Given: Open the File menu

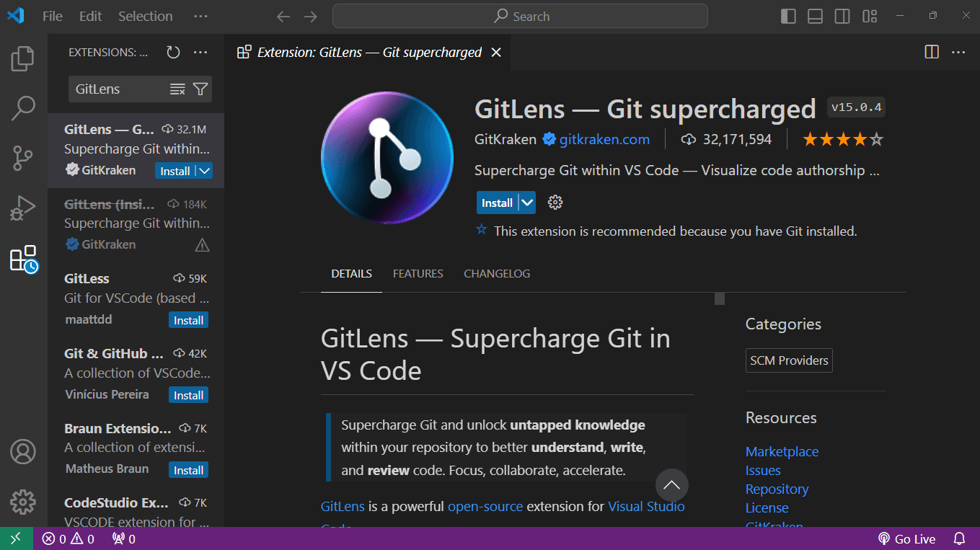Looking at the screenshot, I should 52,15.
